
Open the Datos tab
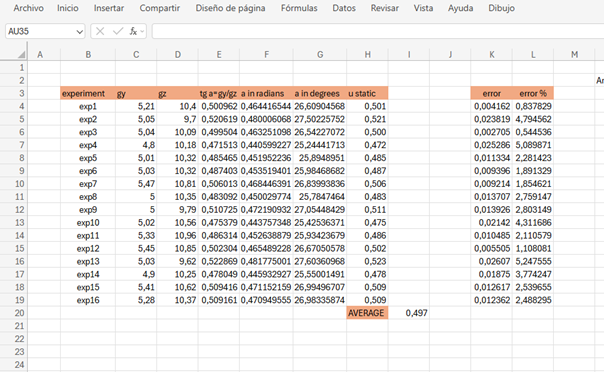click(x=344, y=8)
